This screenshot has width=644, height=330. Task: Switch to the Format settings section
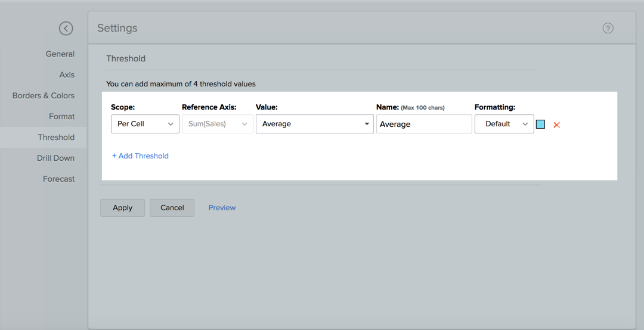[62, 116]
